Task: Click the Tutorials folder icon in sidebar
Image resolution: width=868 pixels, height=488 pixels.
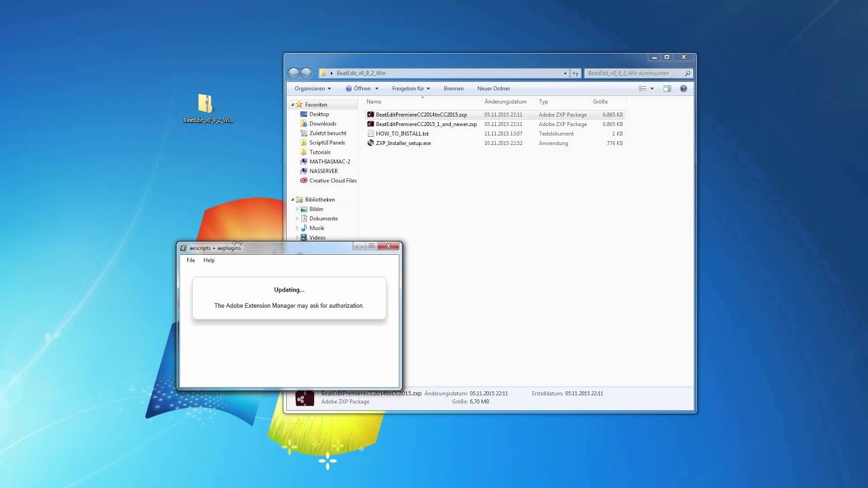Action: coord(304,152)
